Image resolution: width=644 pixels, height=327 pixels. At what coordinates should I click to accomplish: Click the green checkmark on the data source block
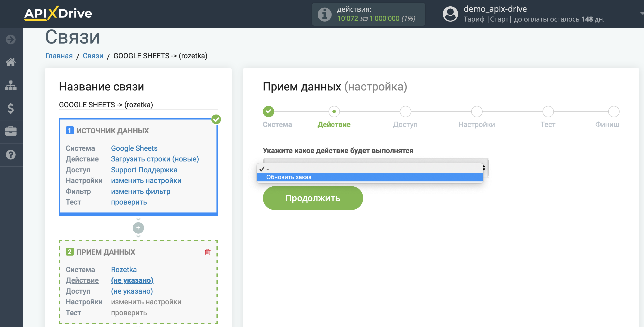pyautogui.click(x=216, y=120)
